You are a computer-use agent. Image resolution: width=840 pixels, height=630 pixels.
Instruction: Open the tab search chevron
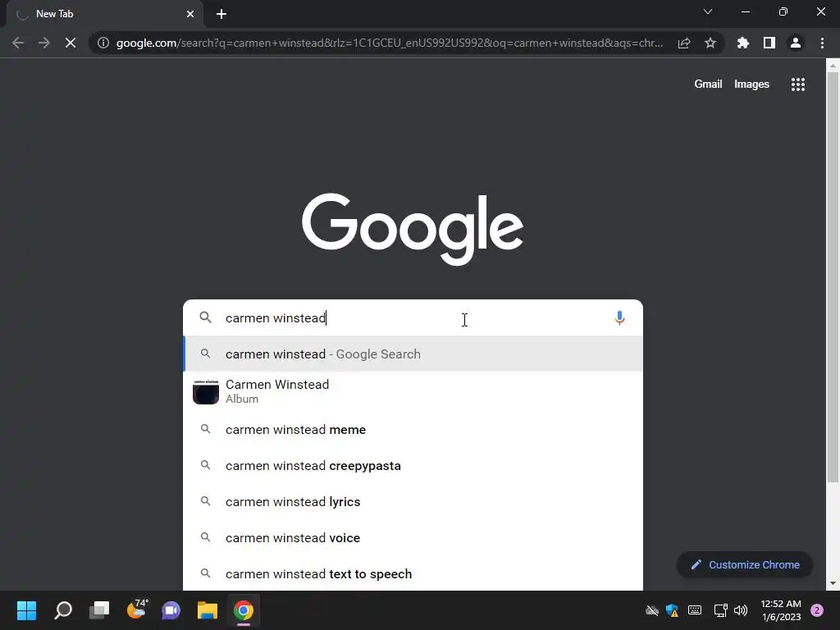coord(708,11)
